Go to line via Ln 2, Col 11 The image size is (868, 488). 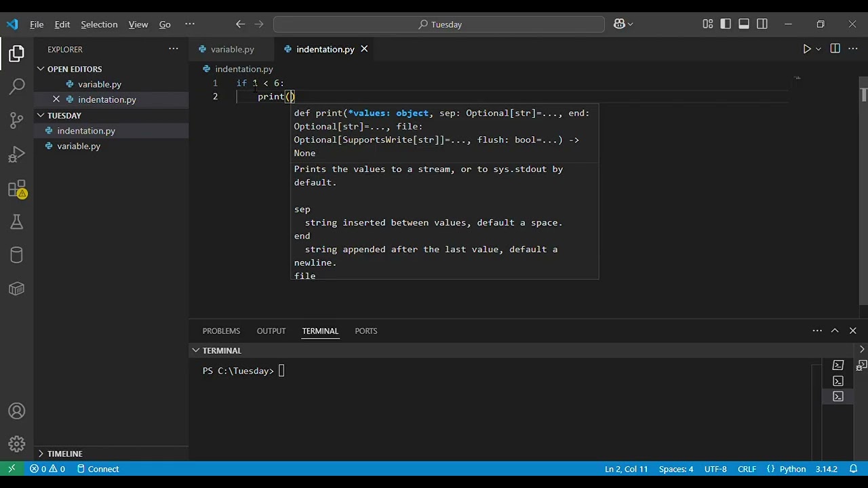tap(626, 469)
